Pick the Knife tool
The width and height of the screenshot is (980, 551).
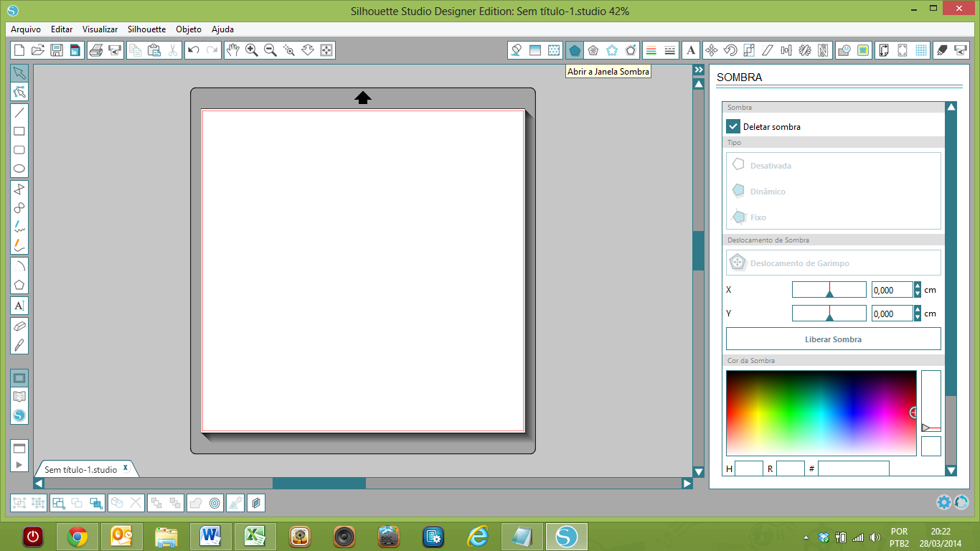click(x=19, y=344)
